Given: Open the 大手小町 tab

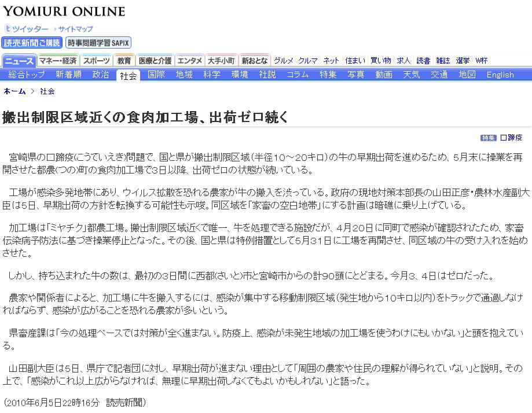Looking at the screenshot, I should 221,61.
